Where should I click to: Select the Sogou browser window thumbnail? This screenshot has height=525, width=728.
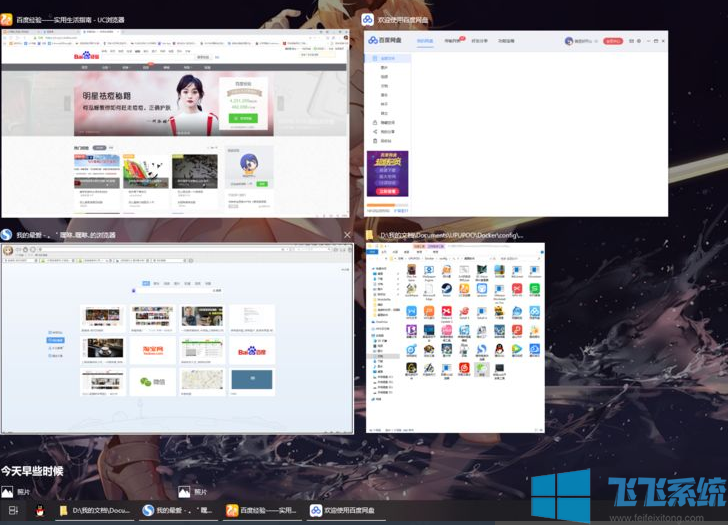pos(177,338)
